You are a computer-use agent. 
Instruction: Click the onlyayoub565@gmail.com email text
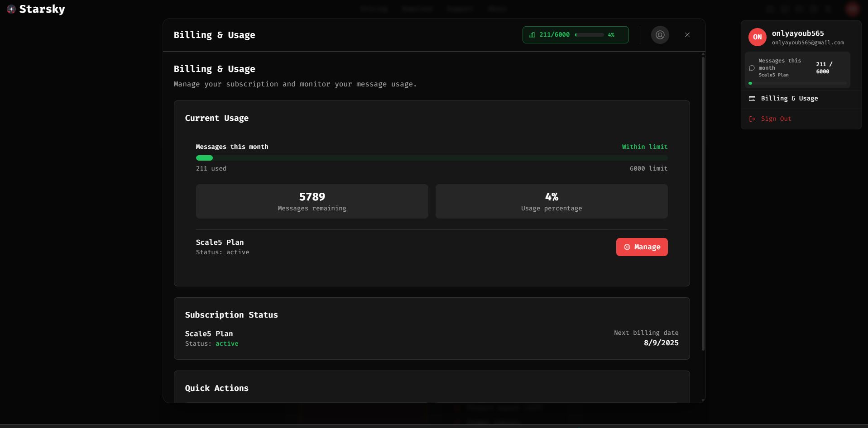click(807, 43)
